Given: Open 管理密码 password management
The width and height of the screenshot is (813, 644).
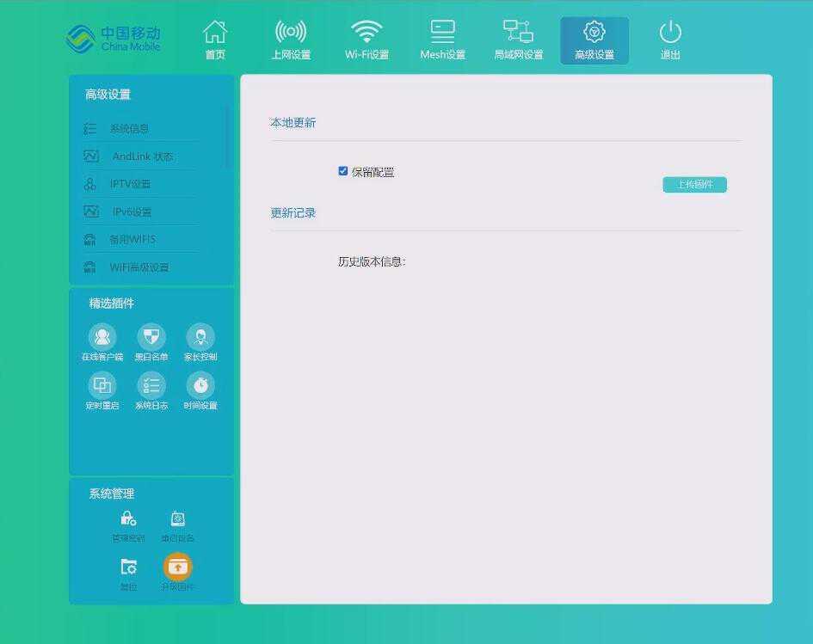Looking at the screenshot, I should [x=127, y=518].
